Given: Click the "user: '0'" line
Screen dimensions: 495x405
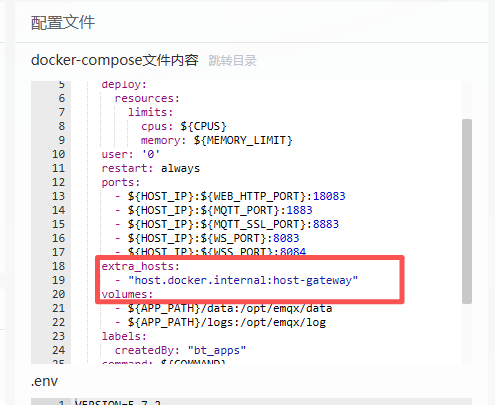Looking at the screenshot, I should point(131,154).
